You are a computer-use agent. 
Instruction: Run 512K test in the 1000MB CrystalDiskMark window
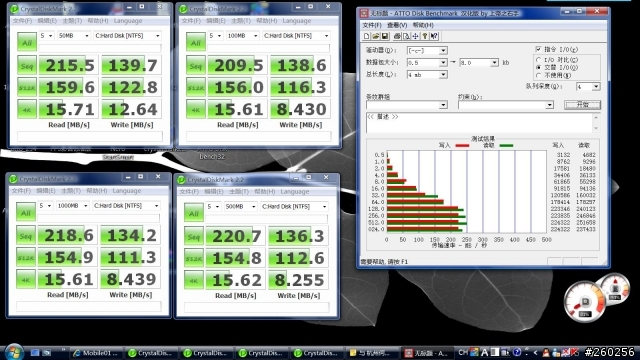(x=26, y=258)
